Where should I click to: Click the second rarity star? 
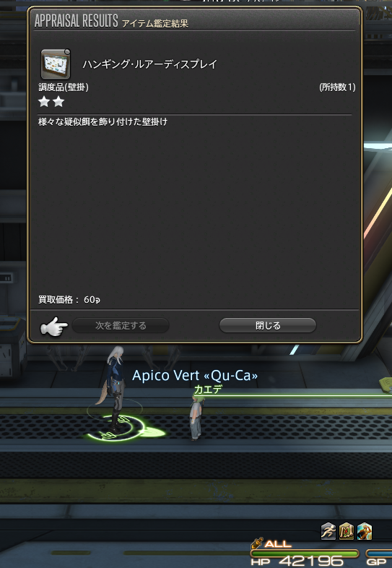coord(58,102)
